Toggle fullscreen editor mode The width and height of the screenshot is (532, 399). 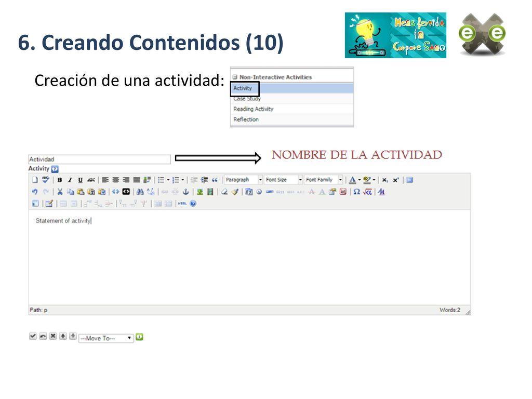[410, 180]
